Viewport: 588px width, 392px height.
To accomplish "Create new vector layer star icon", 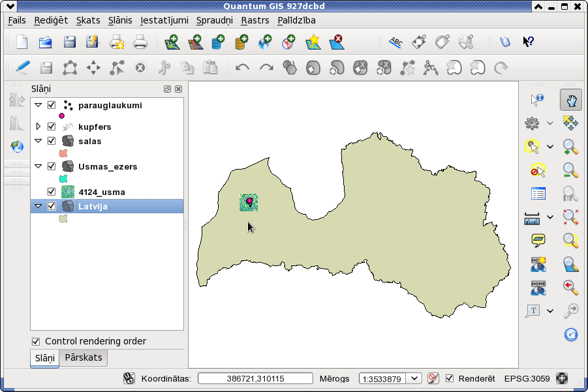I will [x=313, y=42].
